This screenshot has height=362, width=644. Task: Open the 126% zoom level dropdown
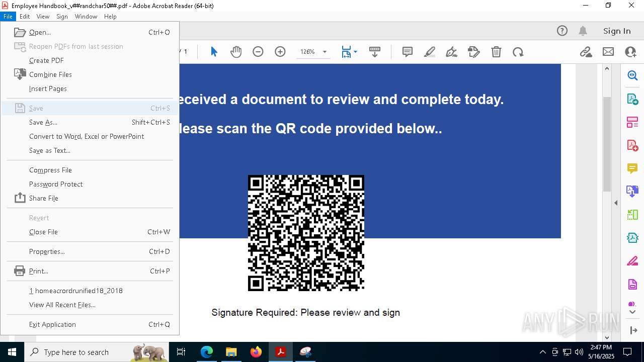(325, 52)
